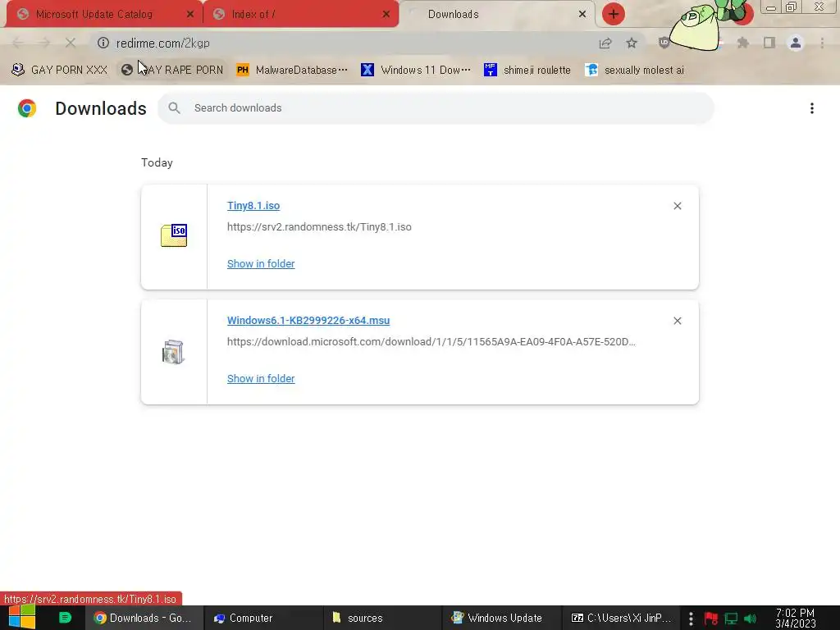
Task: Open the Windows 11 Dow… bookmark
Action: [x=416, y=71]
